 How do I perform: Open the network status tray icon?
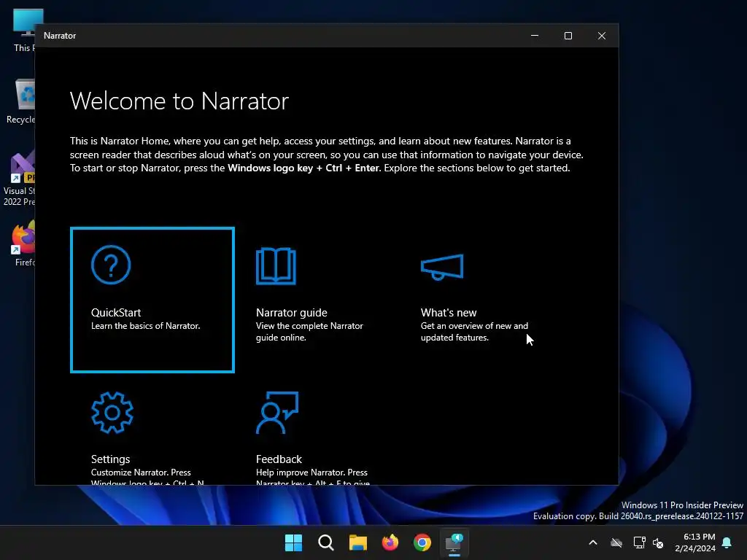point(639,542)
